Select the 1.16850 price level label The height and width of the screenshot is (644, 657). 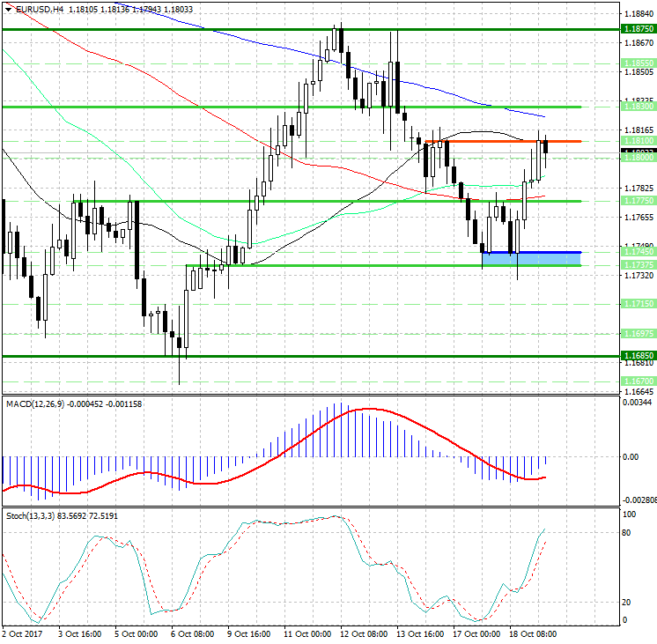tap(639, 356)
